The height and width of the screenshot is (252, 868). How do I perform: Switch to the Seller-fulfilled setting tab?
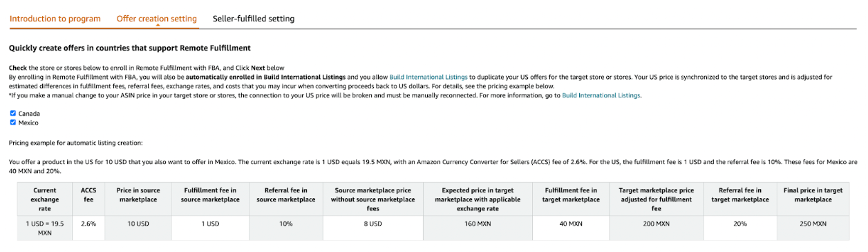(254, 19)
